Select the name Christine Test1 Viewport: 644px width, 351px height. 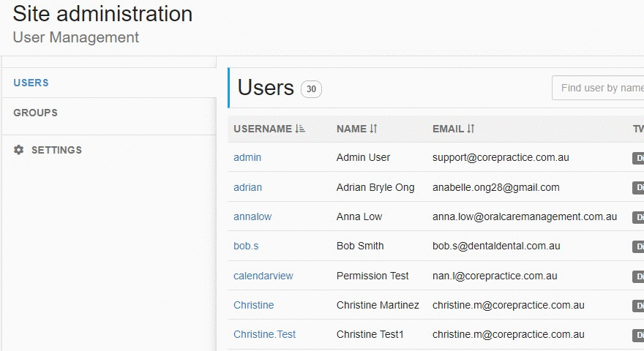[x=370, y=334]
